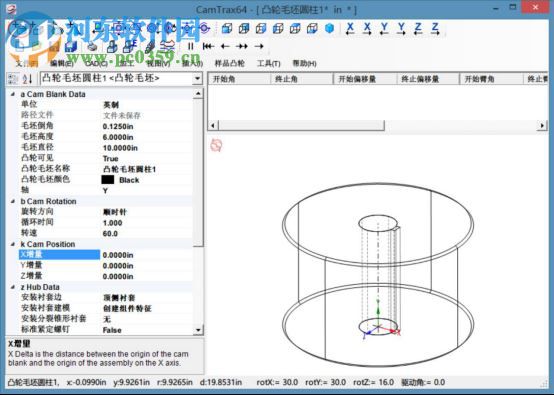Open the 帮助(H) menu
The width and height of the screenshot is (554, 395).
[305, 64]
